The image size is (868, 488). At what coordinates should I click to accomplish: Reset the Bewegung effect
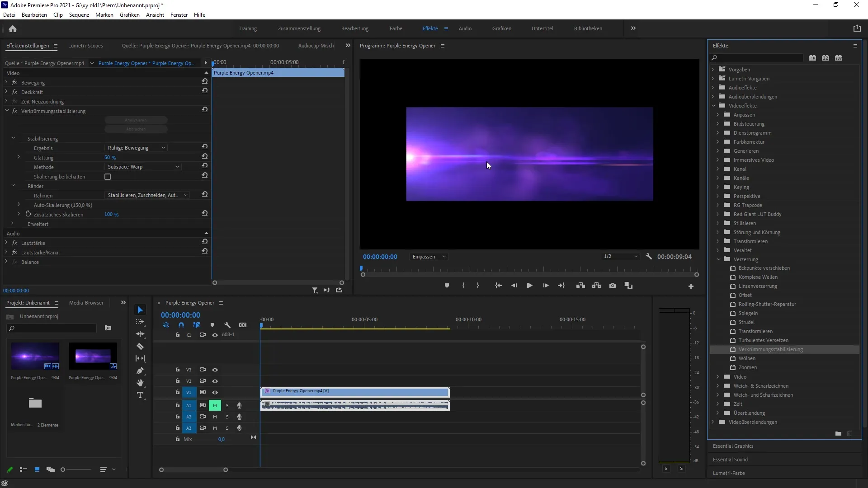pyautogui.click(x=205, y=81)
